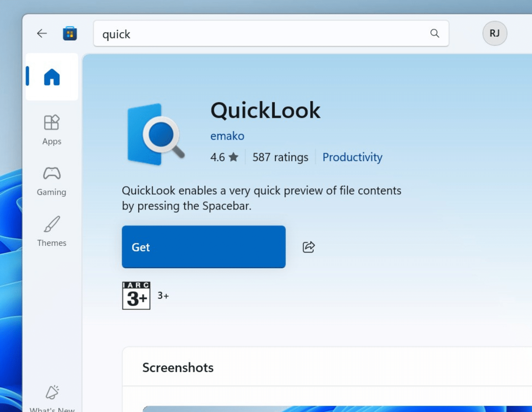532x412 pixels.
Task: Open the RJ profile avatar
Action: [x=495, y=33]
